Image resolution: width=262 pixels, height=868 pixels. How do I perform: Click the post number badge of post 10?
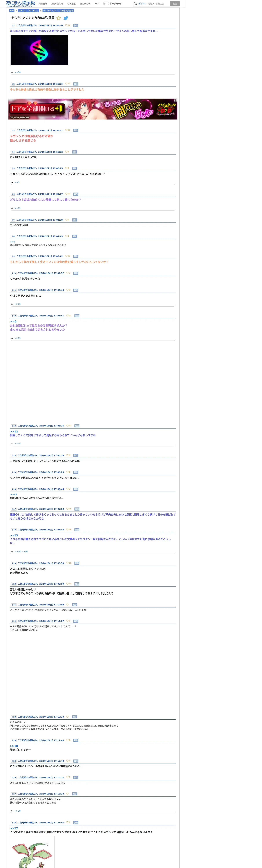[13, 273]
